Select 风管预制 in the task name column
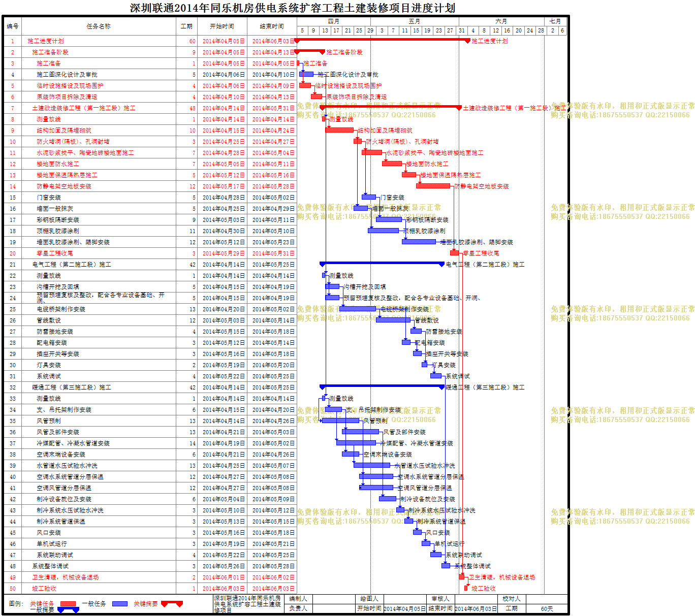 point(49,421)
